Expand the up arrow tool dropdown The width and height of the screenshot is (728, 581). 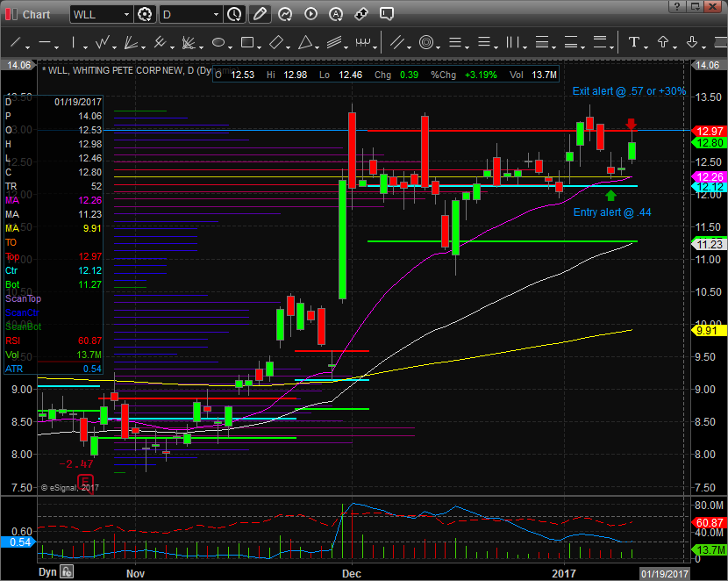coord(674,47)
